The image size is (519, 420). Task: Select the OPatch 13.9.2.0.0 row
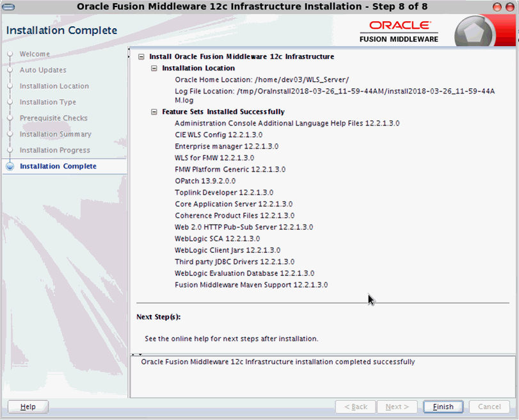coord(205,181)
